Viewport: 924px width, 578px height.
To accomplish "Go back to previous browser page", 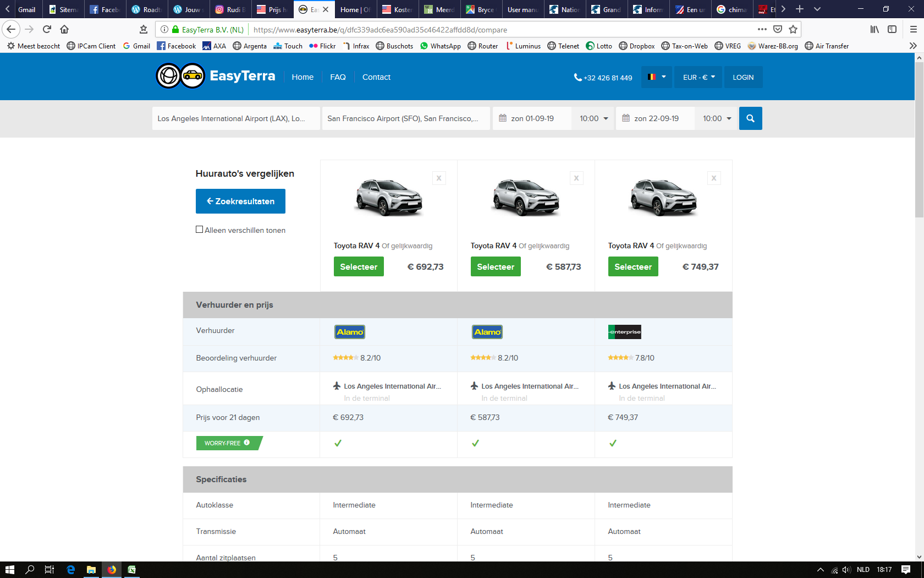I will pos(11,29).
